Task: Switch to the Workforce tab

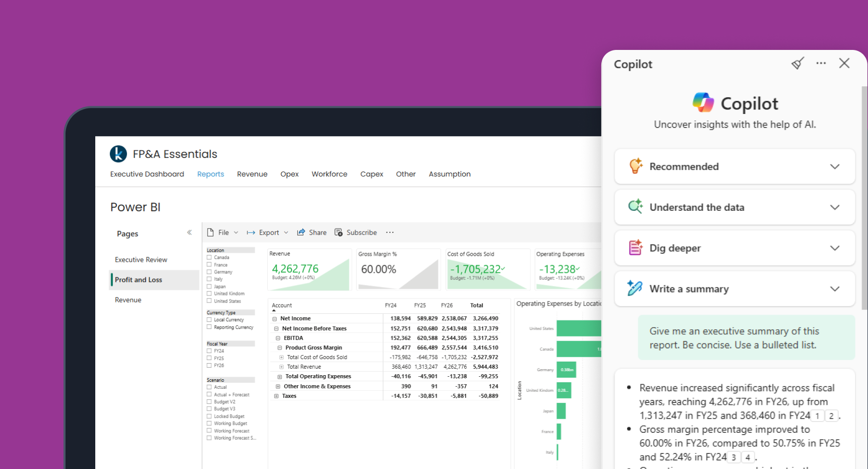Action: [329, 174]
